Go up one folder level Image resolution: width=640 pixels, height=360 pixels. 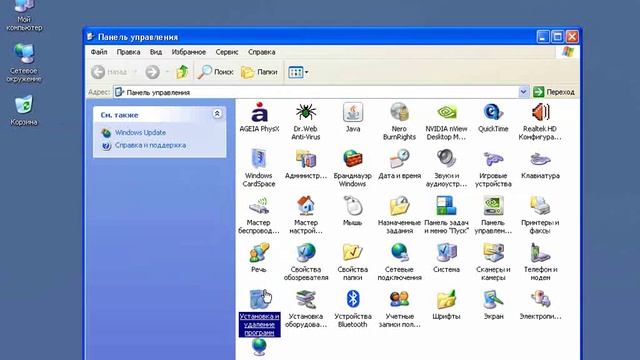[182, 72]
